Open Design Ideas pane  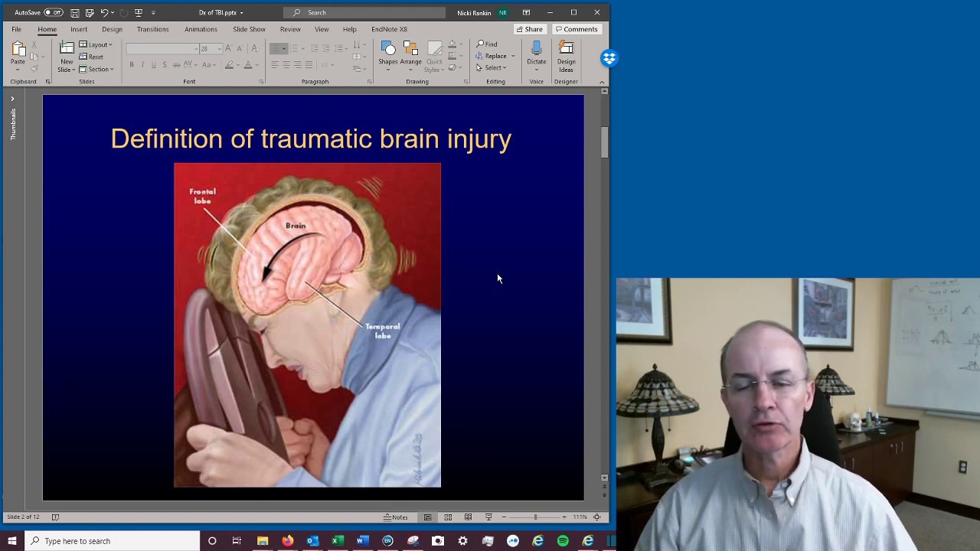(x=566, y=55)
